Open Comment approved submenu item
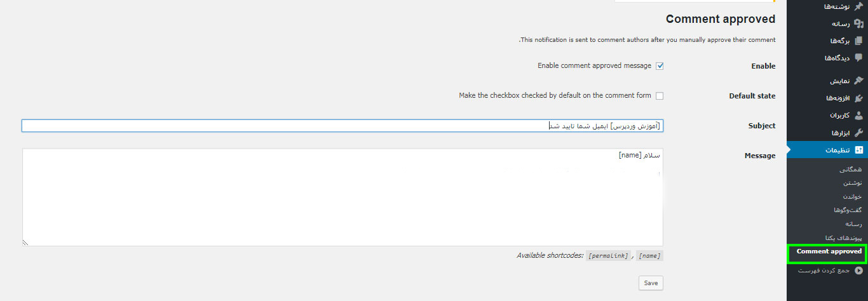The height and width of the screenshot is (301, 868). tap(829, 251)
